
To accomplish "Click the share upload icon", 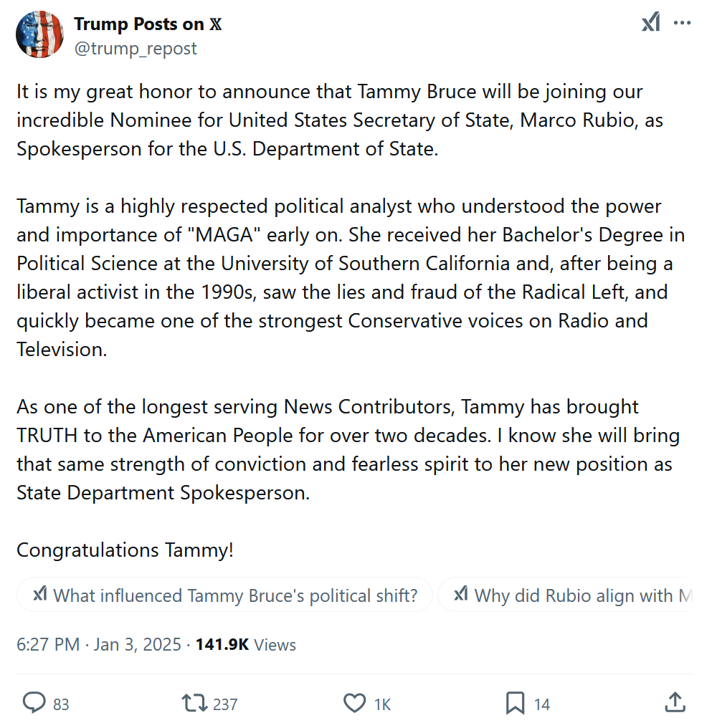I will [x=675, y=703].
